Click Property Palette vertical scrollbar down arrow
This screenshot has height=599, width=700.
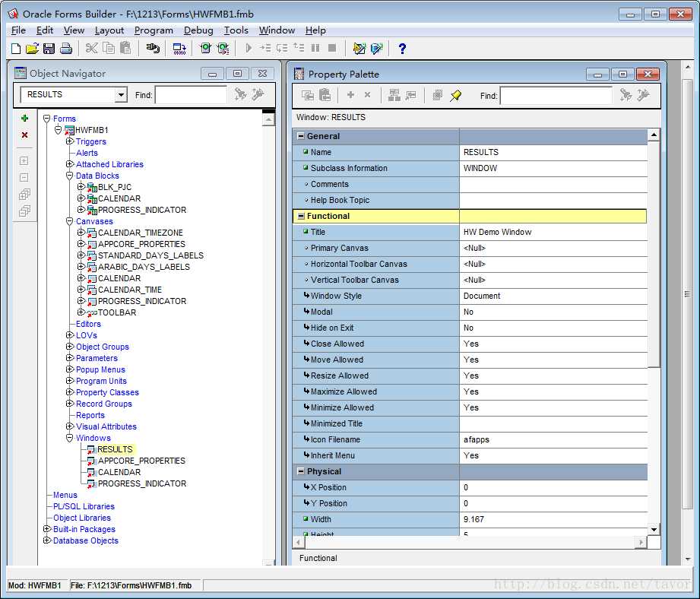click(x=654, y=529)
